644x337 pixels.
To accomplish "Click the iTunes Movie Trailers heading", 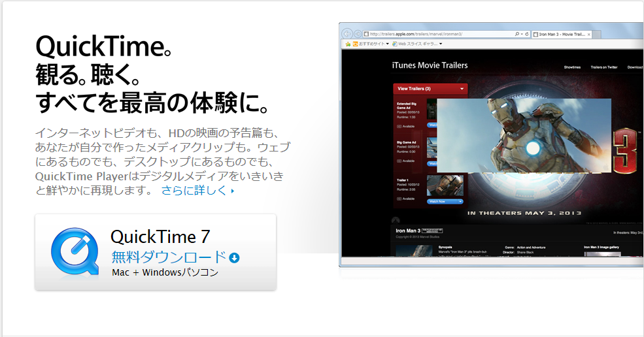I will (430, 65).
